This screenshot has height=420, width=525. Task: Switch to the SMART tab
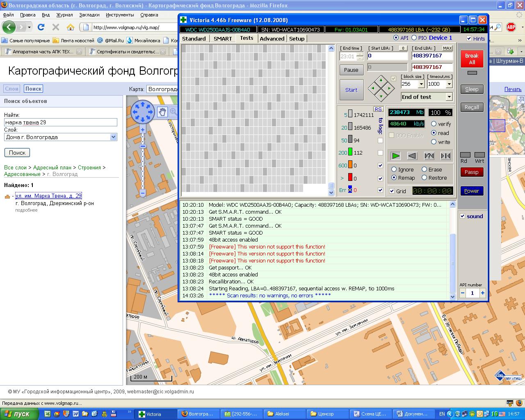(x=223, y=39)
